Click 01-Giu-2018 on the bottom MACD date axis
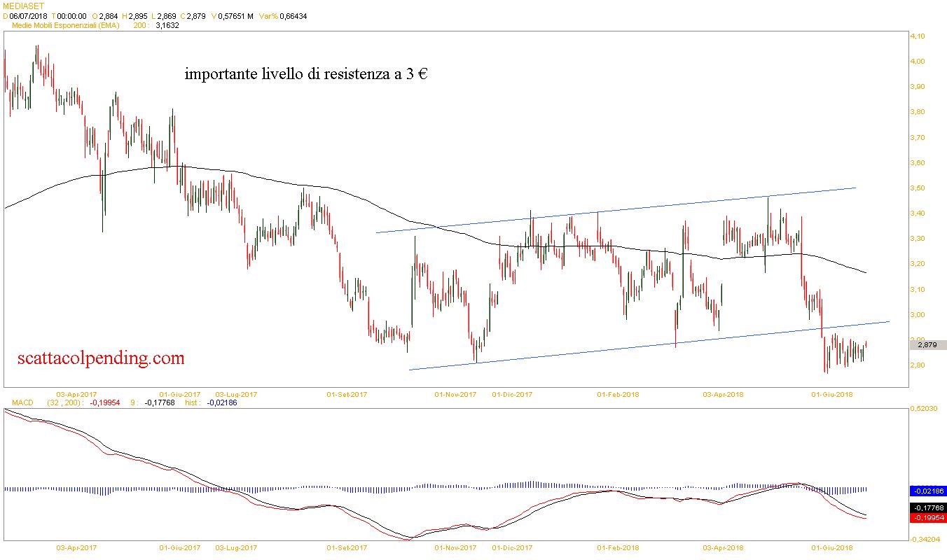This screenshot has height=560, width=947. [832, 547]
